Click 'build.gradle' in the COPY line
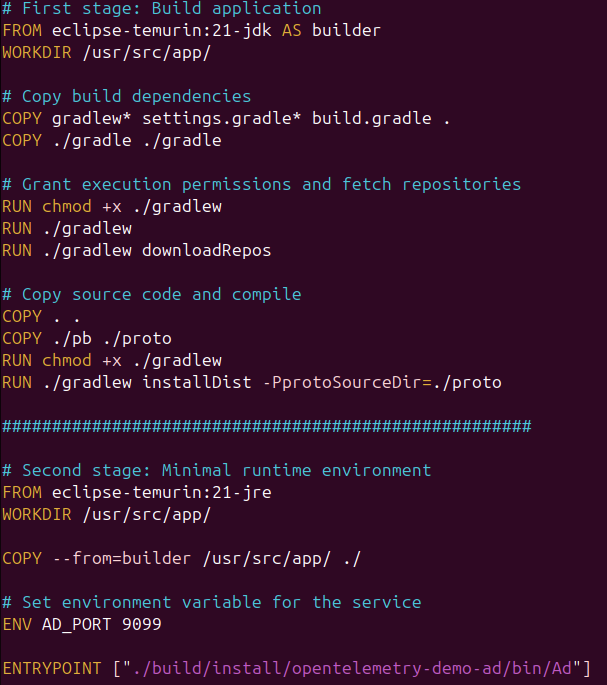The width and height of the screenshot is (607, 685). (x=371, y=119)
